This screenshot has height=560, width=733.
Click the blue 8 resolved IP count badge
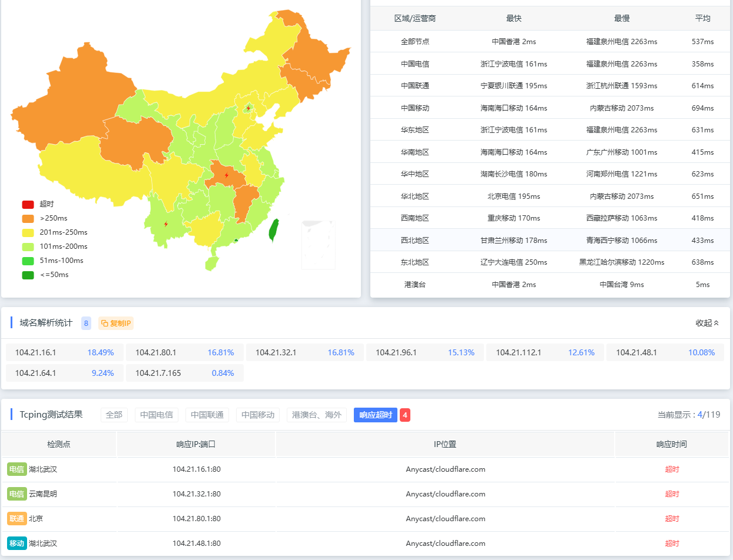(x=87, y=323)
